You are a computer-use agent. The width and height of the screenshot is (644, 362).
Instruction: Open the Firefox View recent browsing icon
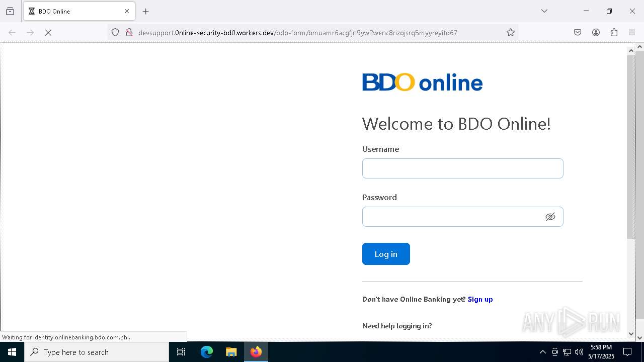coord(10,11)
